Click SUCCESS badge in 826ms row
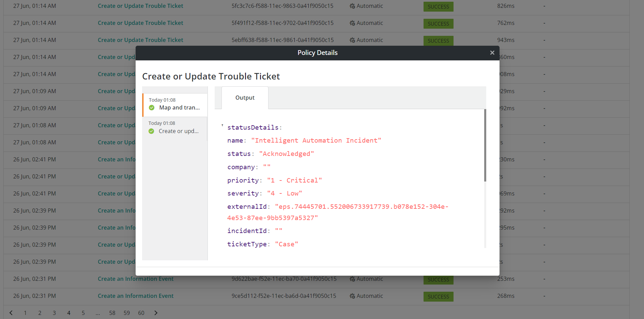This screenshot has height=319, width=644. (x=438, y=6)
